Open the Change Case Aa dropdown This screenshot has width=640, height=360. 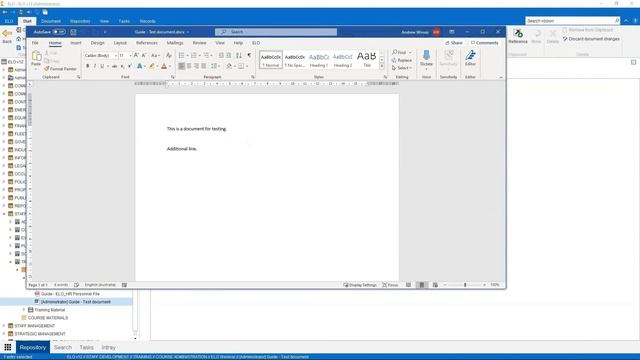pos(155,55)
